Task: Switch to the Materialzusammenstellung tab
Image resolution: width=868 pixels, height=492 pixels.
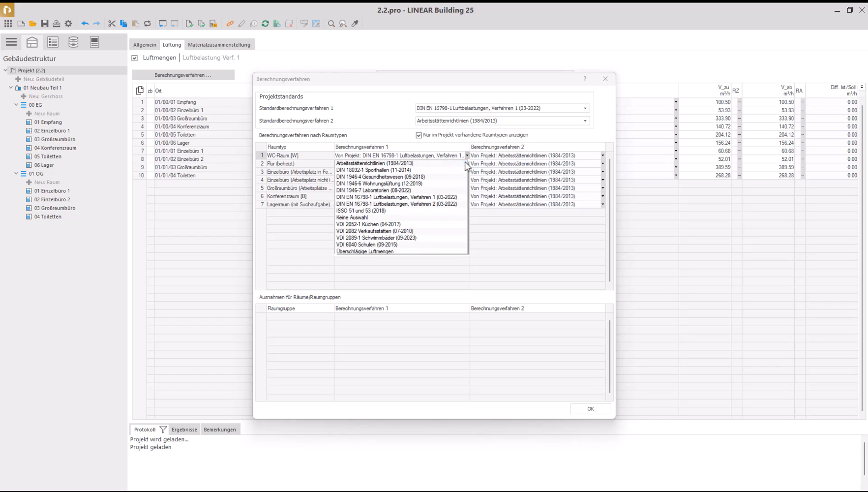Action: (219, 45)
